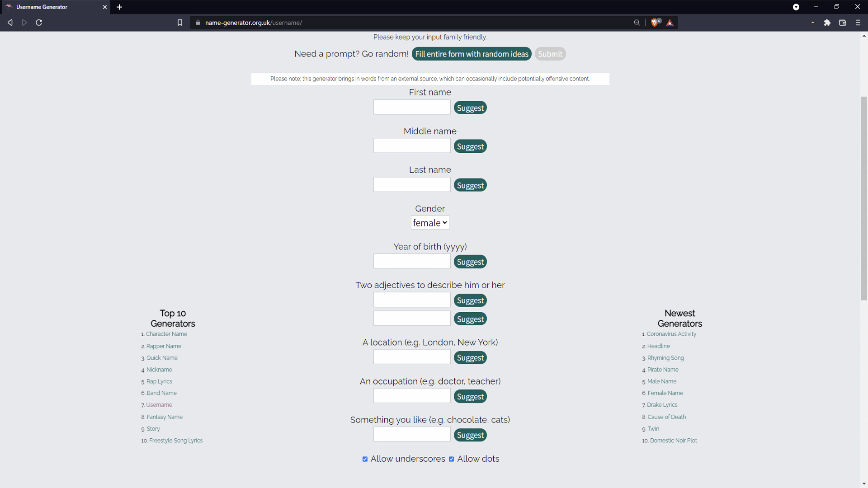Open the Username link in Top 10

[159, 405]
